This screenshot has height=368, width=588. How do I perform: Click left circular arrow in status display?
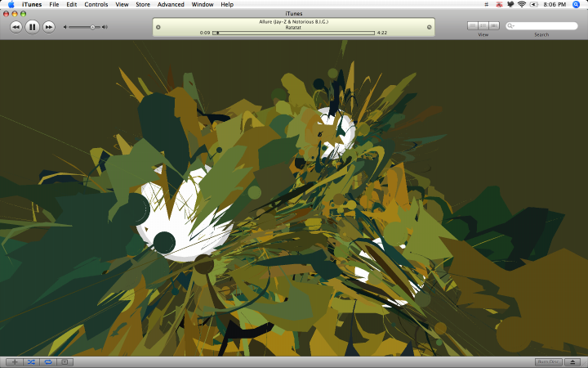coord(158,27)
